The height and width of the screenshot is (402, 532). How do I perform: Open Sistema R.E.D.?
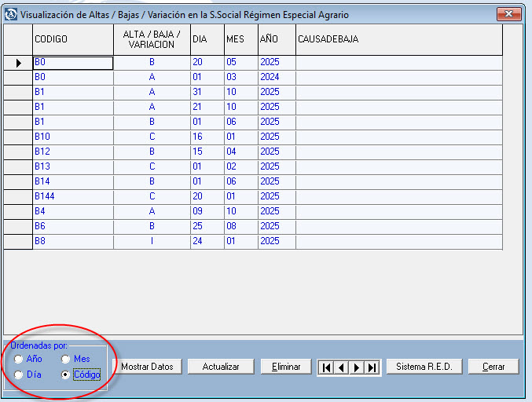pos(424,367)
